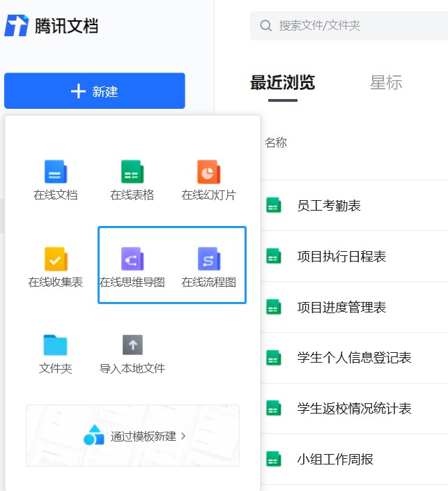The height and width of the screenshot is (491, 448).
Task: Create a new 在线流程图 flowchart
Action: point(208,267)
